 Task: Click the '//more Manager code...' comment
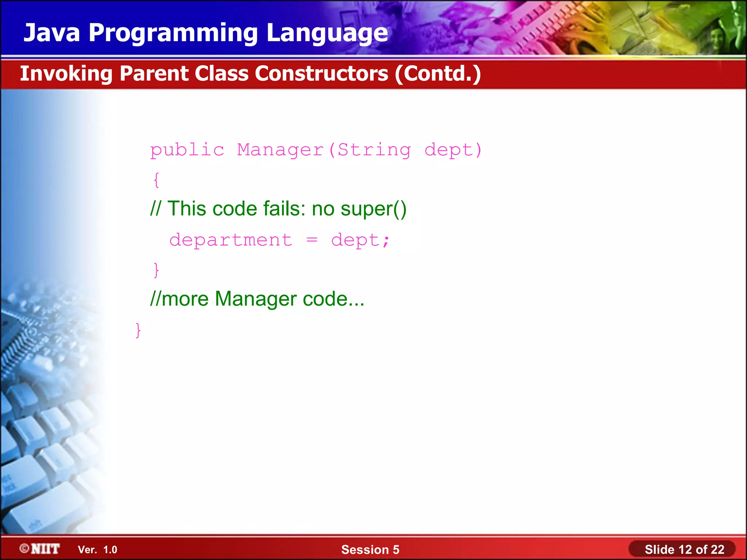[257, 299]
